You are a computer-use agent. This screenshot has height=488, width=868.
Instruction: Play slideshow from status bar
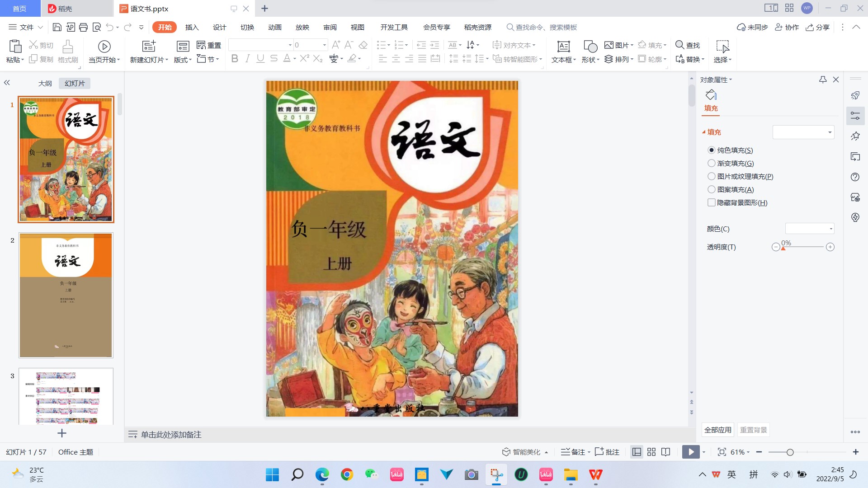pyautogui.click(x=691, y=452)
